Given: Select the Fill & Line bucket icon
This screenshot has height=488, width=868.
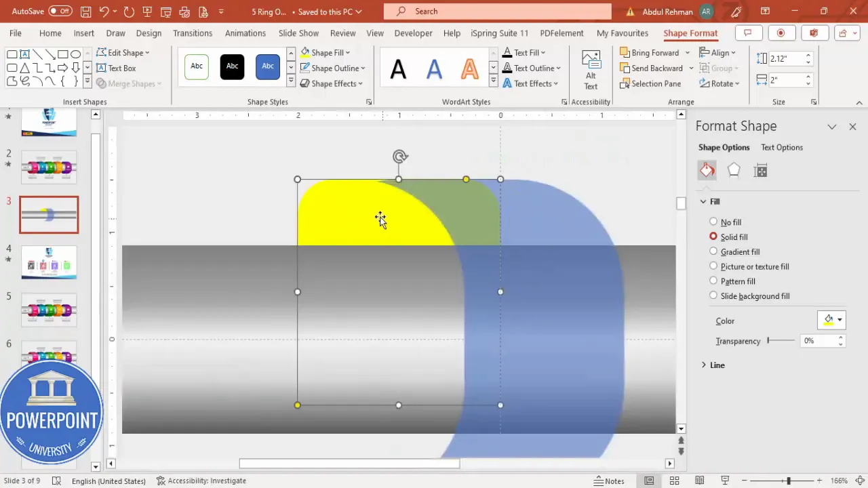Looking at the screenshot, I should (707, 170).
